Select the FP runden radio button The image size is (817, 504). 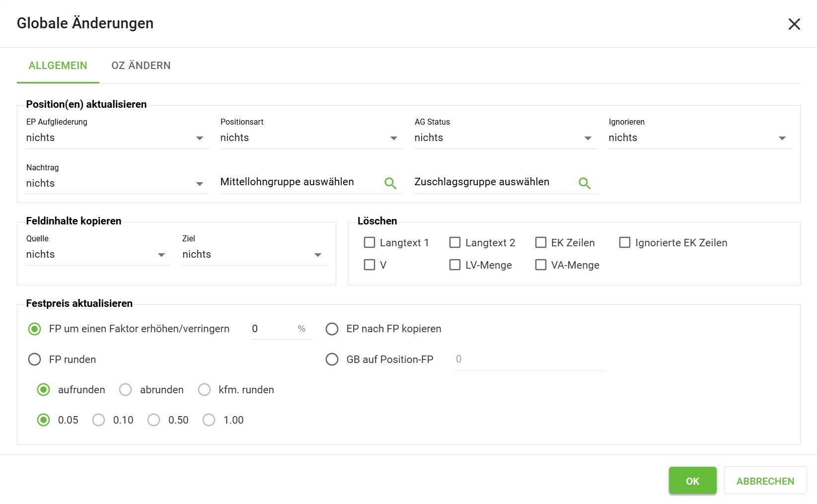pos(35,360)
